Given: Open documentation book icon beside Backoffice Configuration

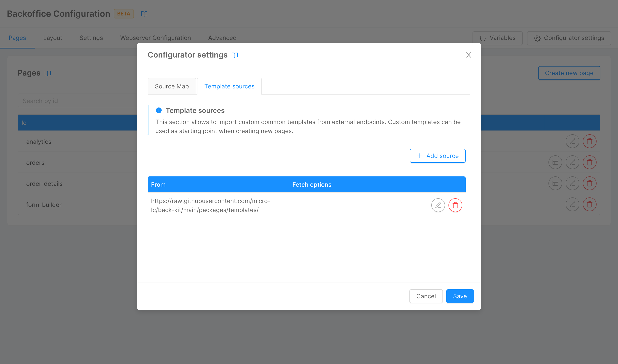Looking at the screenshot, I should coord(144,14).
